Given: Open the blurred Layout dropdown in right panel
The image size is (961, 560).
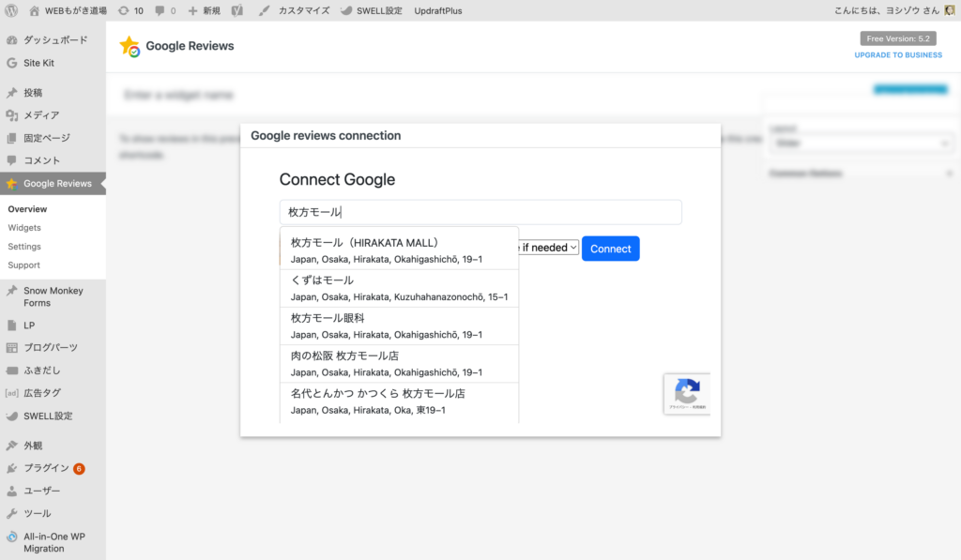Looking at the screenshot, I should 862,144.
